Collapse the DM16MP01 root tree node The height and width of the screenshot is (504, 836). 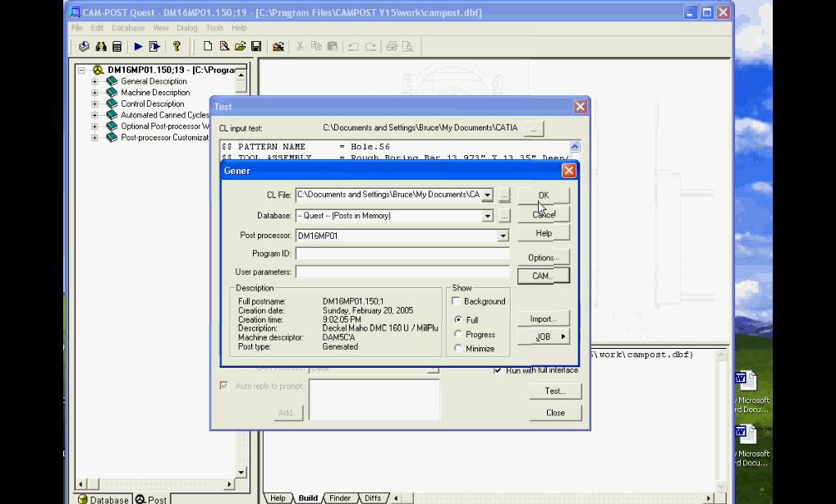pos(81,70)
